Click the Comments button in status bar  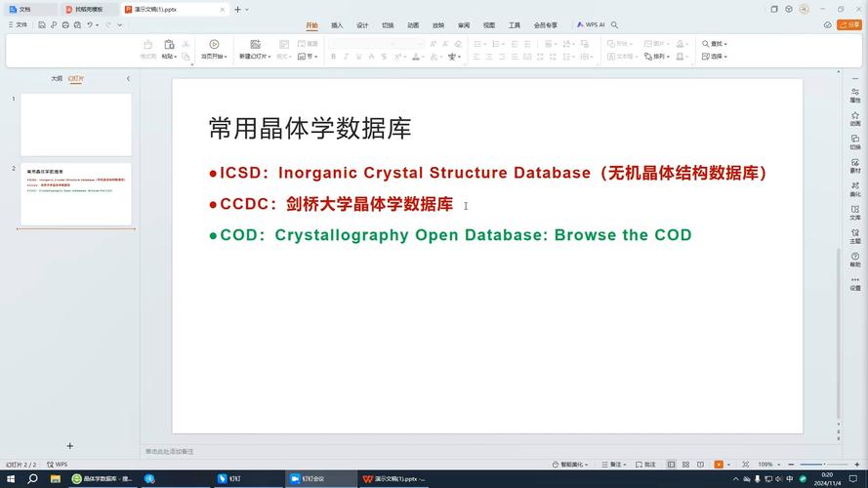(646, 465)
